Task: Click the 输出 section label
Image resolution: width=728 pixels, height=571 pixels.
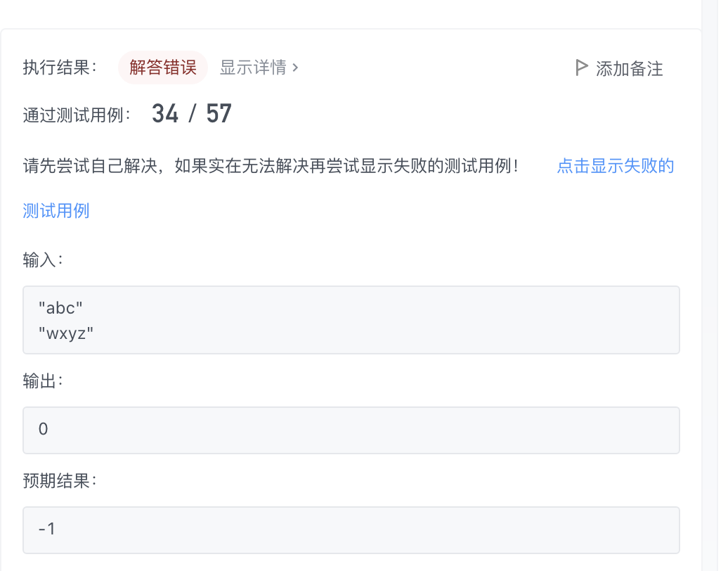Action: pos(43,381)
